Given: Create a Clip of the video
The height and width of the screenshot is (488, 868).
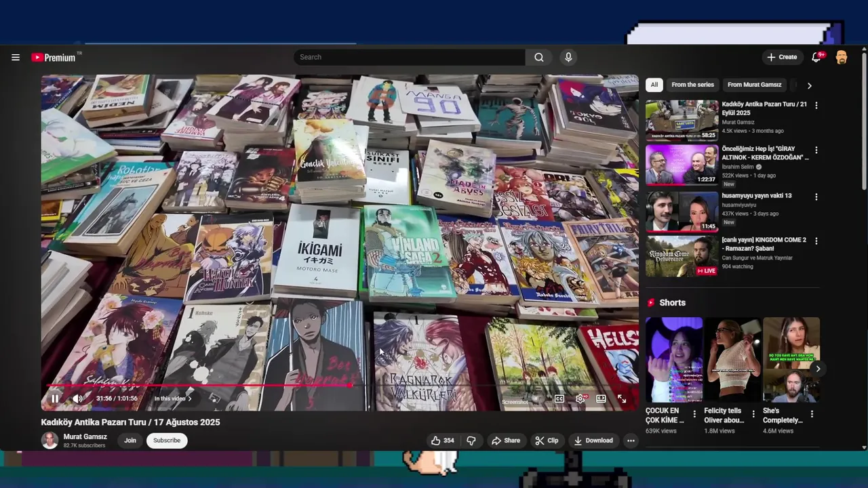Looking at the screenshot, I should click(x=547, y=441).
